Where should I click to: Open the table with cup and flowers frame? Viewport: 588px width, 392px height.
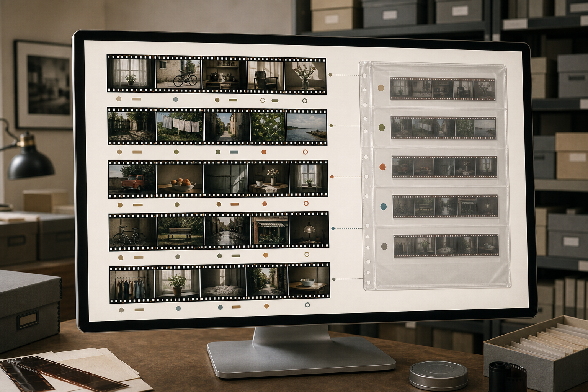click(268, 179)
